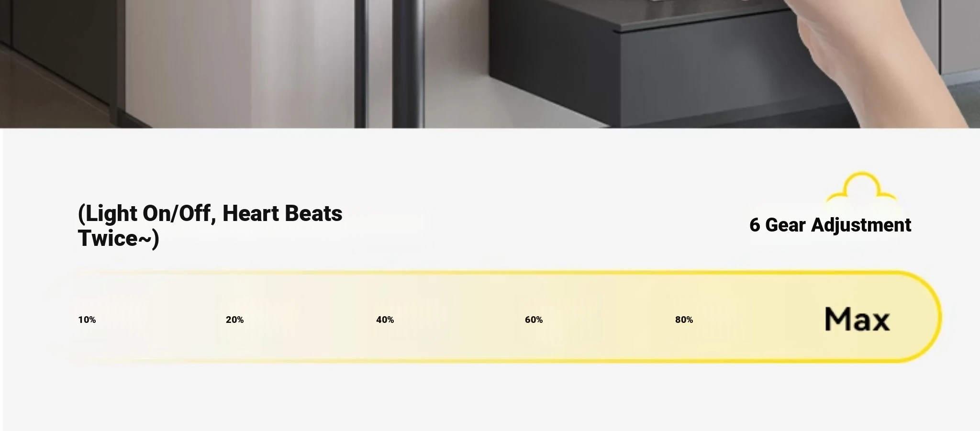Click the word Twice~) in heading
The height and width of the screenshot is (431, 980).
[118, 238]
